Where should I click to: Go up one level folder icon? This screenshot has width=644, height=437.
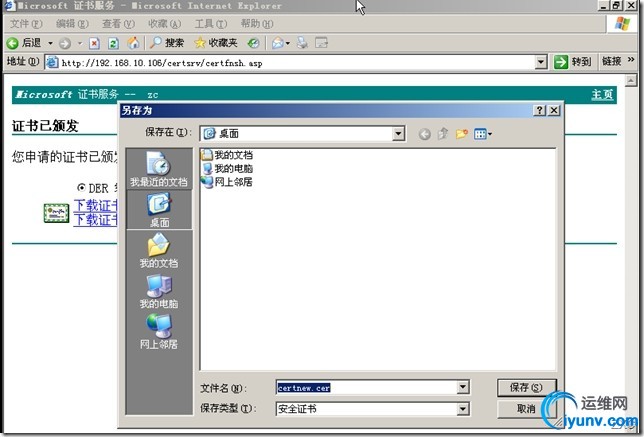(x=443, y=133)
